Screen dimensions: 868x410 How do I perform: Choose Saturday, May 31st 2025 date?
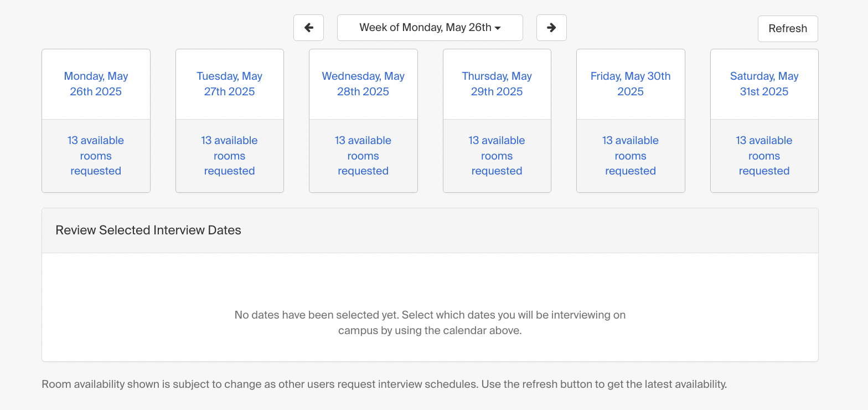(764, 84)
